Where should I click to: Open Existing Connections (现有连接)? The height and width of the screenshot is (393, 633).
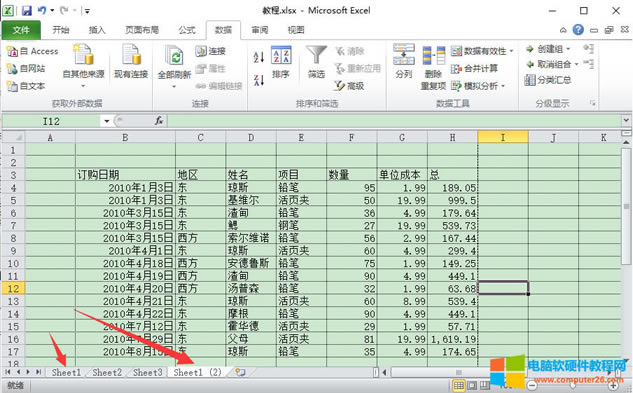click(131, 61)
